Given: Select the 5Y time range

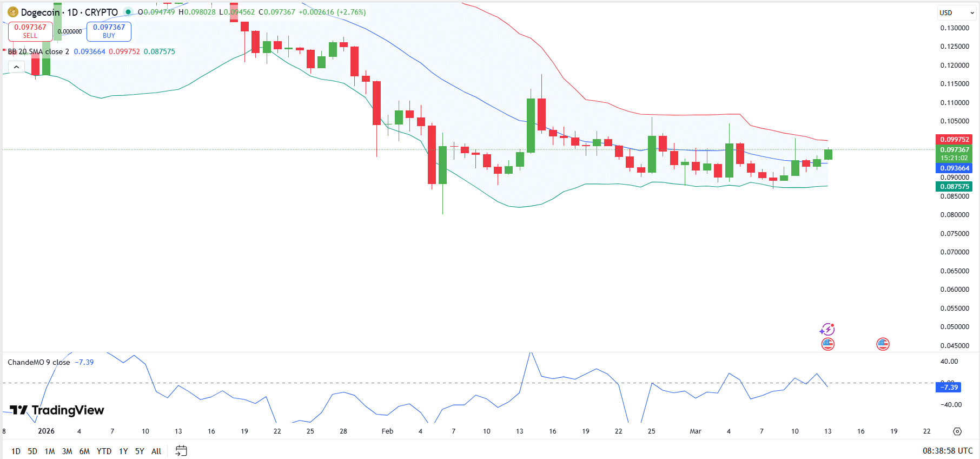Looking at the screenshot, I should click(140, 451).
